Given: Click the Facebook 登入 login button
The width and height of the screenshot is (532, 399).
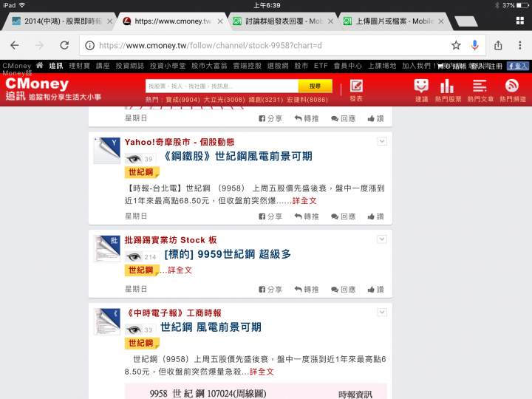Looking at the screenshot, I should click(517, 66).
